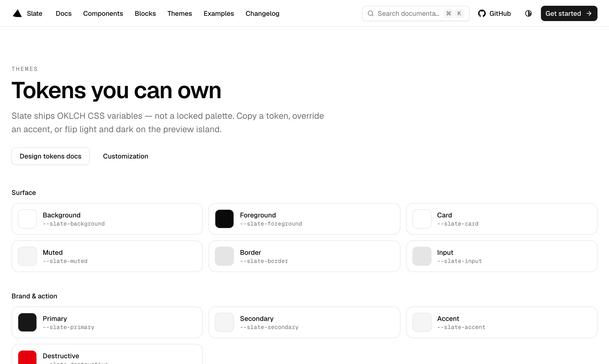Focus the Search documentation field
Screen dimensions: 609x364
tap(416, 13)
